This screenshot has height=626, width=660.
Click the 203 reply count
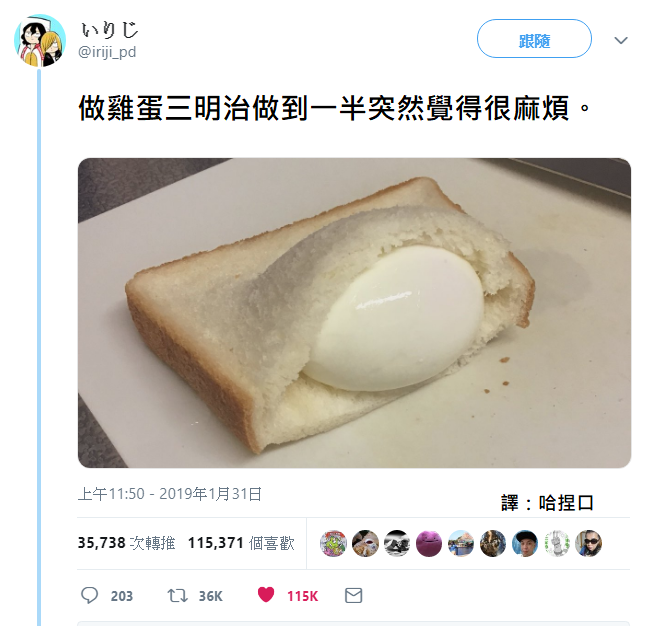[x=122, y=596]
